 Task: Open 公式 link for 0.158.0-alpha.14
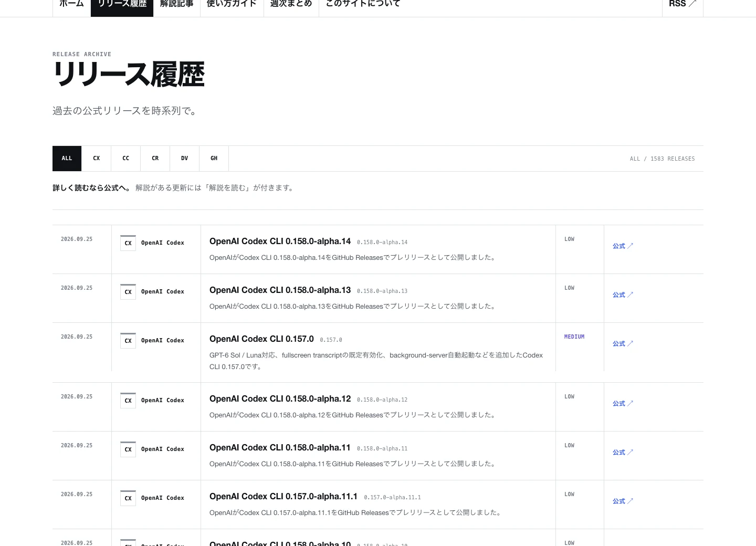[x=623, y=246]
